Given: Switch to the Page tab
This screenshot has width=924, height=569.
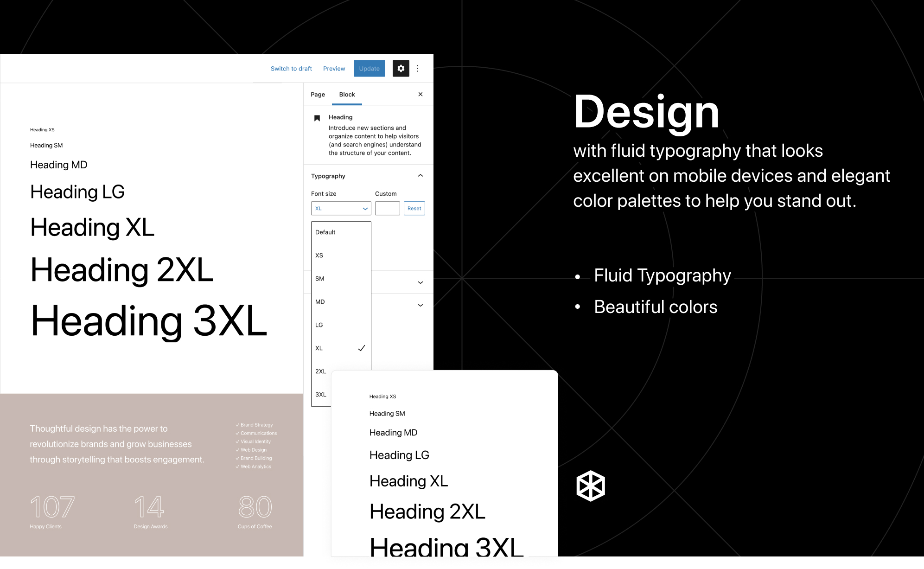Looking at the screenshot, I should click(318, 95).
